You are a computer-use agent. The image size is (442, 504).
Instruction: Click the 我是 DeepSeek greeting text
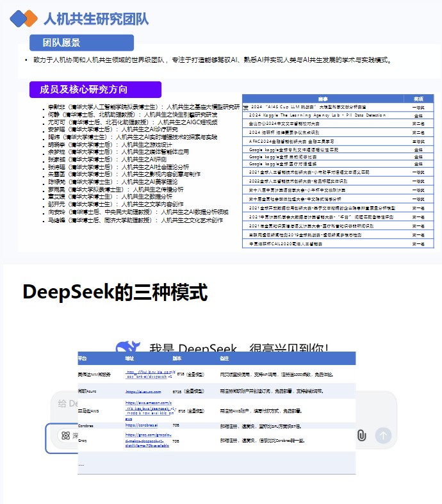point(239,347)
